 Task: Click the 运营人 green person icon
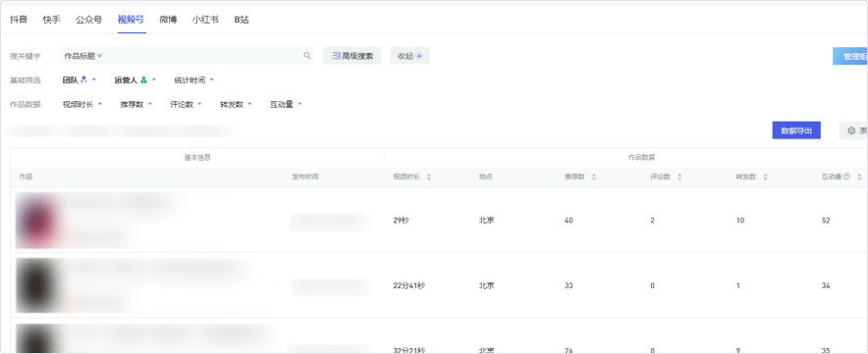point(143,80)
